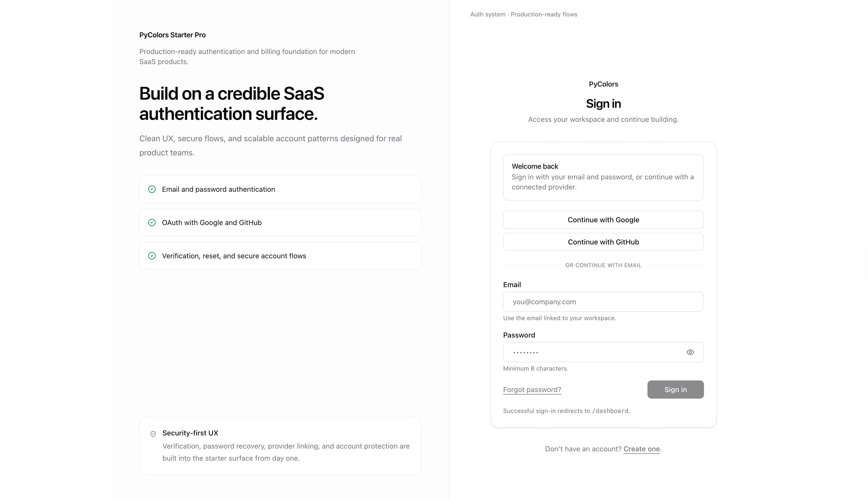Click the Security-first UX shield icon
This screenshot has height=499, width=868.
point(153,434)
